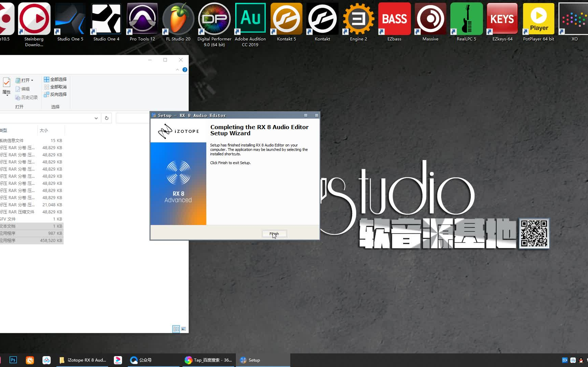This screenshot has height=367, width=588.
Task: Launch Massive from the desktop
Action: click(x=430, y=19)
